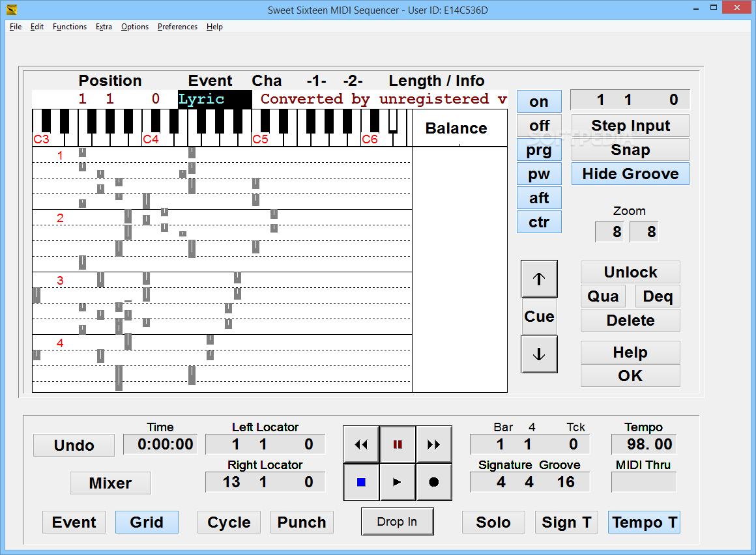This screenshot has height=555, width=756.
Task: Click the second Zoom value box
Action: click(x=644, y=232)
